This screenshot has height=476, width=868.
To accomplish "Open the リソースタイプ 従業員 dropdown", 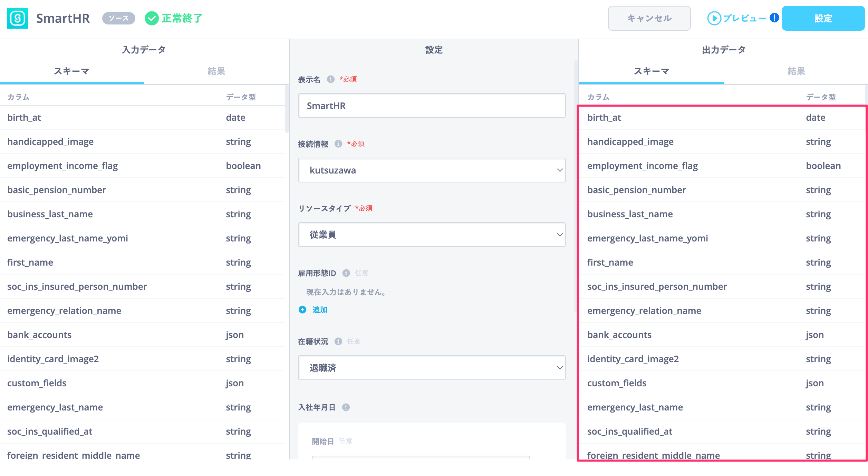I will [432, 235].
